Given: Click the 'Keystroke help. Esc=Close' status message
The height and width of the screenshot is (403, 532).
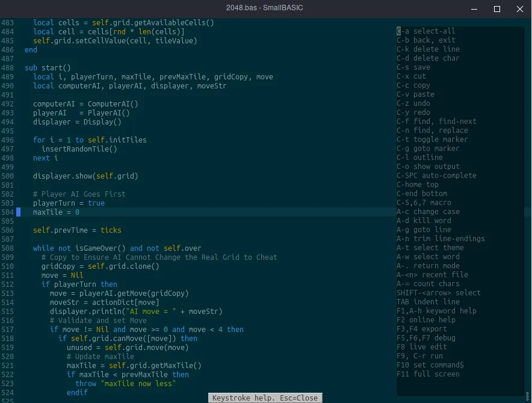Looking at the screenshot, I should point(265,398).
